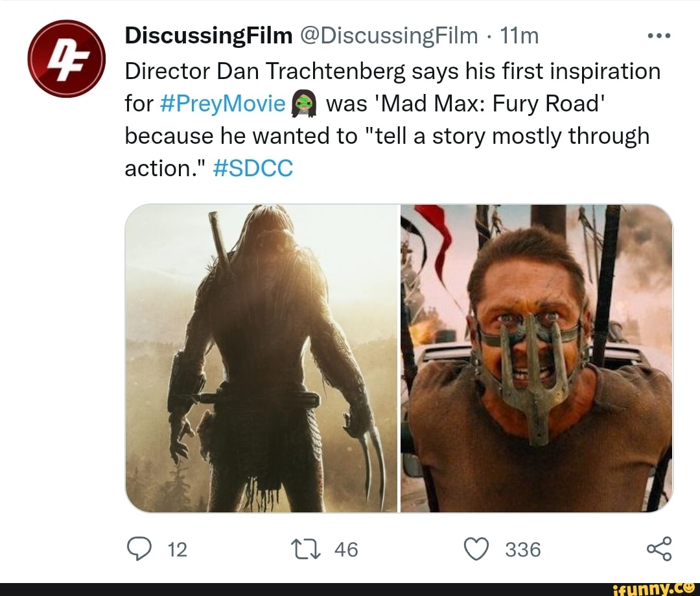Click the retweet count 46

click(346, 549)
